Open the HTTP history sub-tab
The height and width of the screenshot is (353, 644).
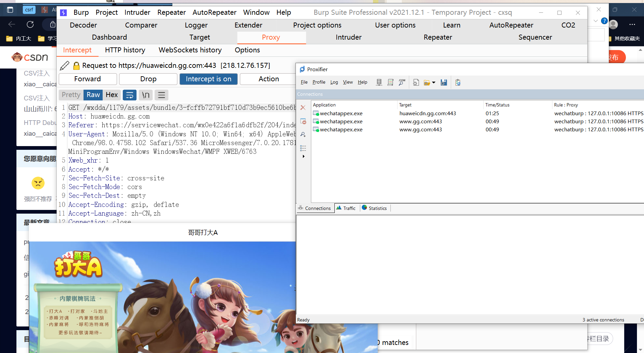(x=125, y=50)
